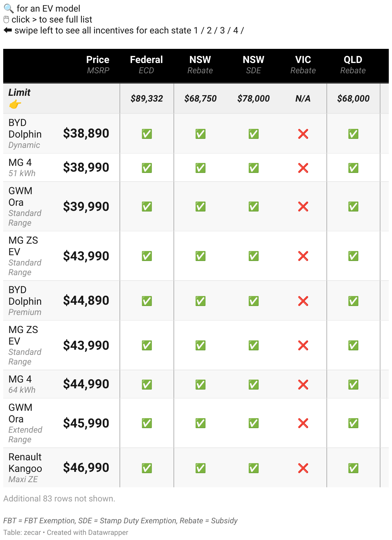392x540 pixels.
Task: Click the $38,890 BYD Dolphin price
Action: (86, 133)
